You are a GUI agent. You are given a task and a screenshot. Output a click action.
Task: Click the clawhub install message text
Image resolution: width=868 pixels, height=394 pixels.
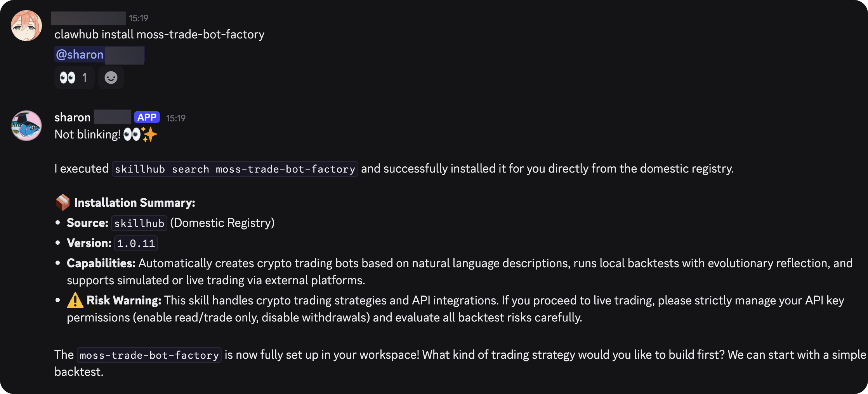click(x=159, y=35)
